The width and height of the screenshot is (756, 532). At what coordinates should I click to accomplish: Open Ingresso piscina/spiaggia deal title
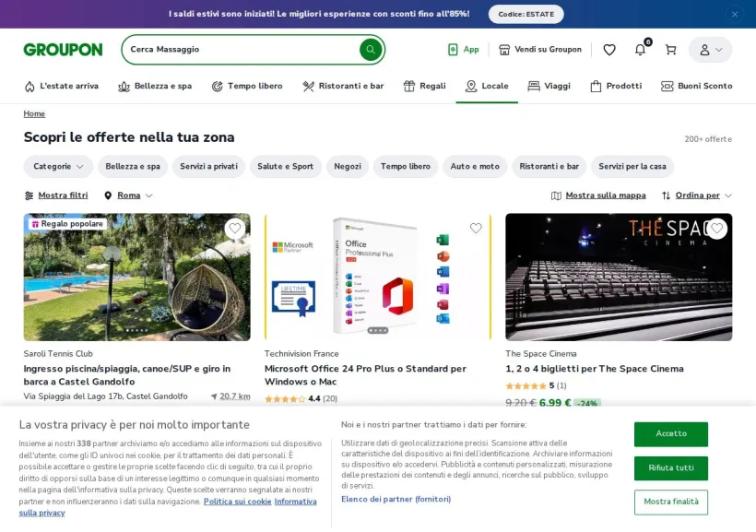coord(127,374)
